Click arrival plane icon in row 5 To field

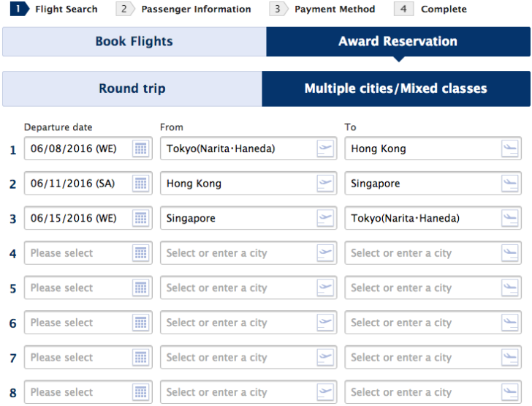point(509,287)
